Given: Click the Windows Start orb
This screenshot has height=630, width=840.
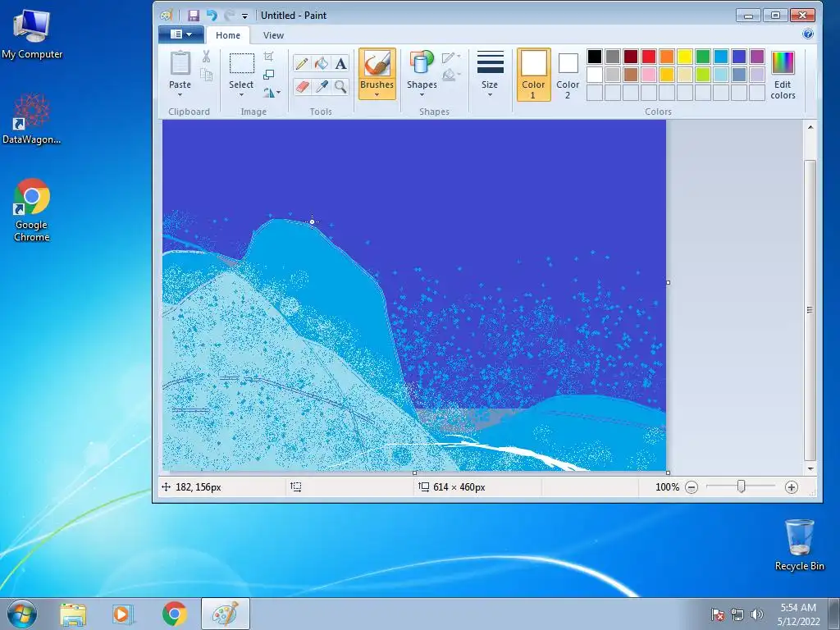Looking at the screenshot, I should [x=22, y=614].
